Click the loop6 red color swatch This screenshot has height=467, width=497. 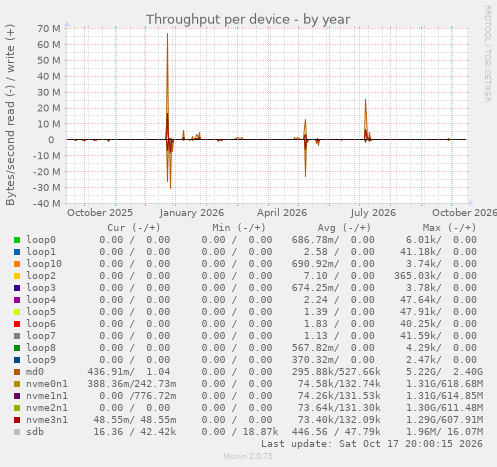click(17, 324)
